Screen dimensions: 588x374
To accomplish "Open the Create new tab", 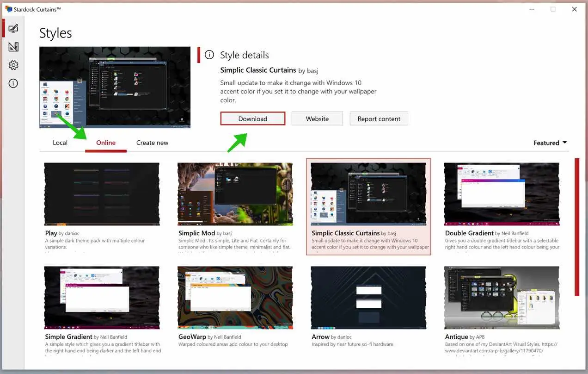I will [x=152, y=143].
